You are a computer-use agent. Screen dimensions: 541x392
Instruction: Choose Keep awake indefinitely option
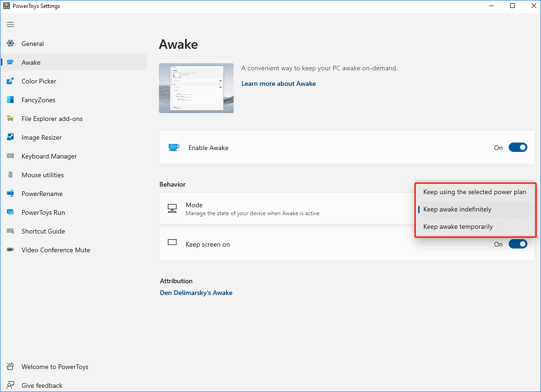click(x=475, y=210)
